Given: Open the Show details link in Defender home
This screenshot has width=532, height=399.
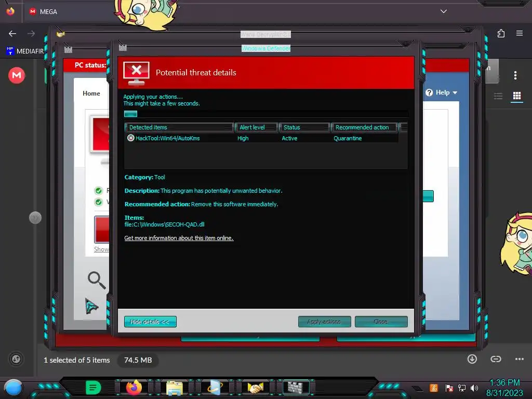Looking at the screenshot, I should (101, 249).
